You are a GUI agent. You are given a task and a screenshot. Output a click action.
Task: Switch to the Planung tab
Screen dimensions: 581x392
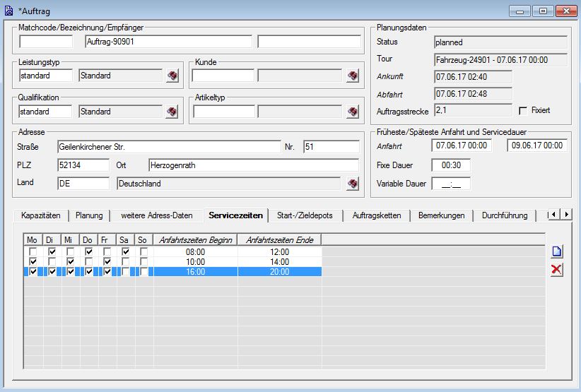tap(89, 215)
